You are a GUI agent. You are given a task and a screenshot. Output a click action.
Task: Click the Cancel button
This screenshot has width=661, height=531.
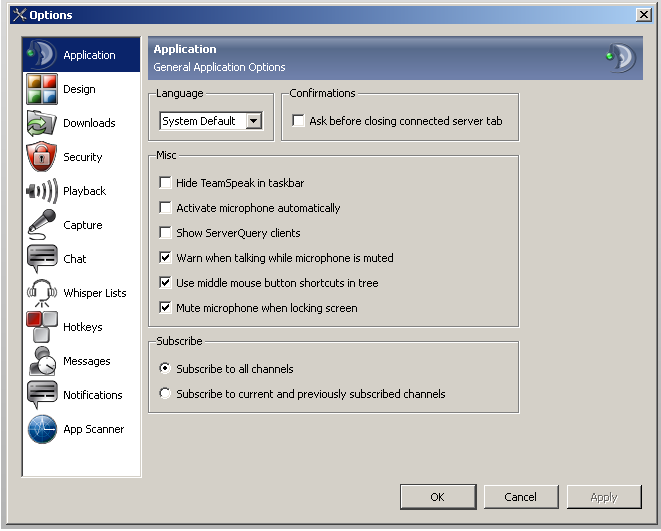[521, 497]
